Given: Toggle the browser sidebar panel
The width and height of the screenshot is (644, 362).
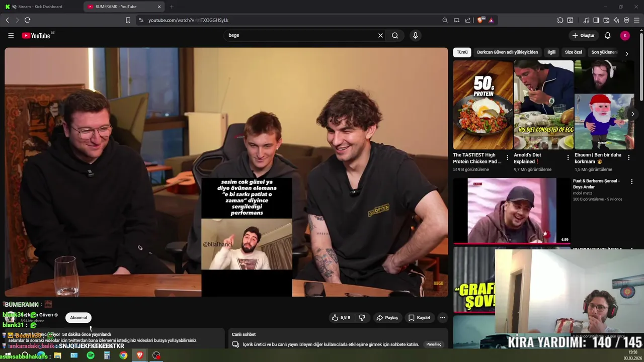Looking at the screenshot, I should (x=596, y=20).
